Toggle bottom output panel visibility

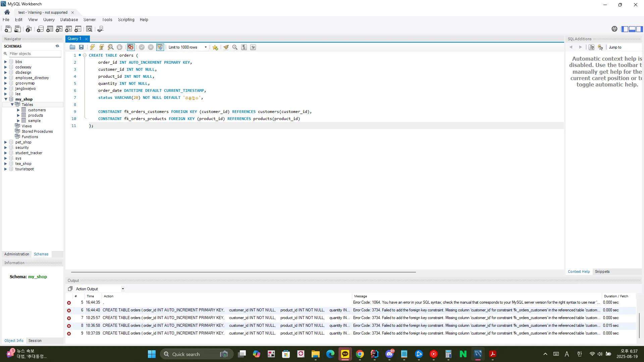click(632, 29)
